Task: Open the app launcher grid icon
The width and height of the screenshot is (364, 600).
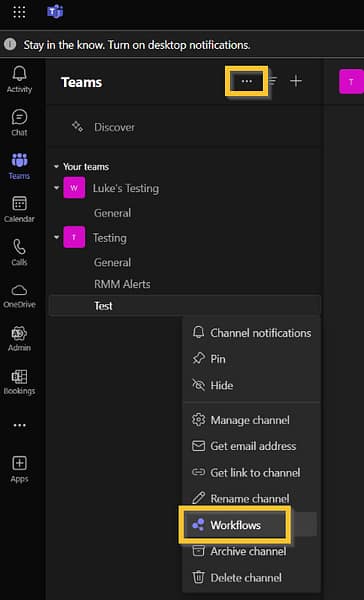Action: (x=19, y=12)
